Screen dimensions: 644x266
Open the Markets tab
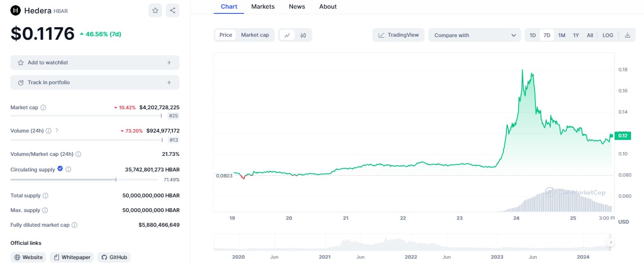(263, 6)
